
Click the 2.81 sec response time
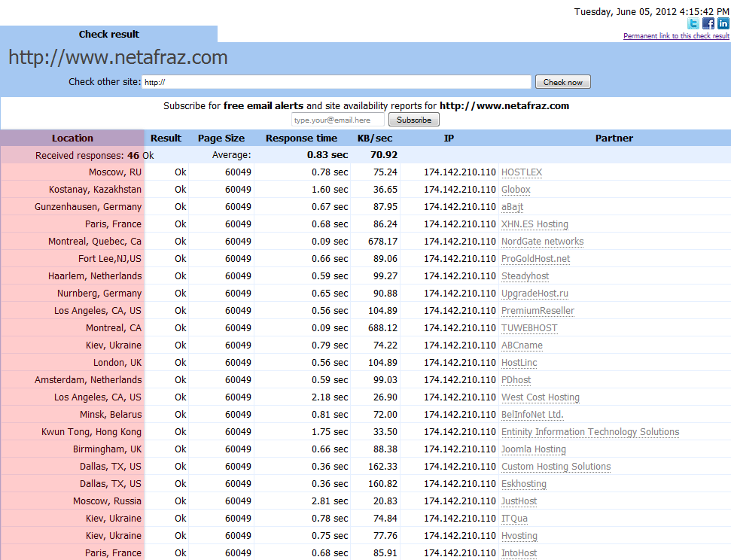(x=330, y=501)
